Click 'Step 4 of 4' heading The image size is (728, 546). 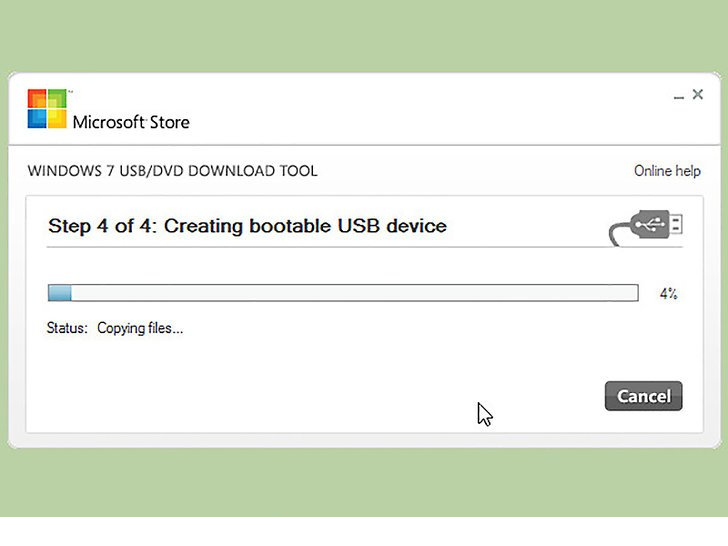point(247,226)
